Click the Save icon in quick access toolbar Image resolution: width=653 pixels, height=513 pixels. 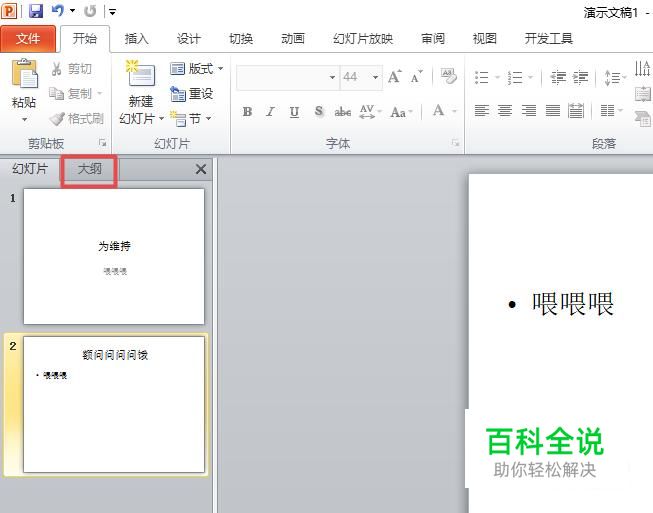point(36,11)
